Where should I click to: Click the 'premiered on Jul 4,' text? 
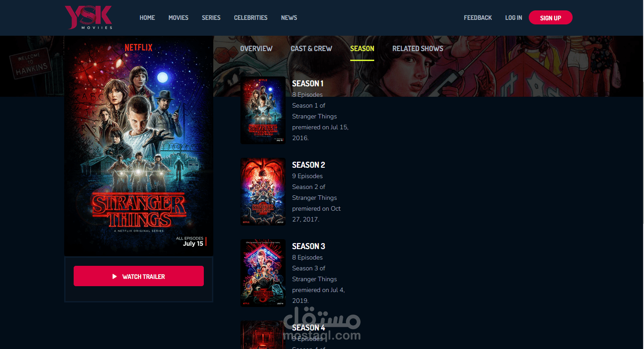(x=319, y=290)
